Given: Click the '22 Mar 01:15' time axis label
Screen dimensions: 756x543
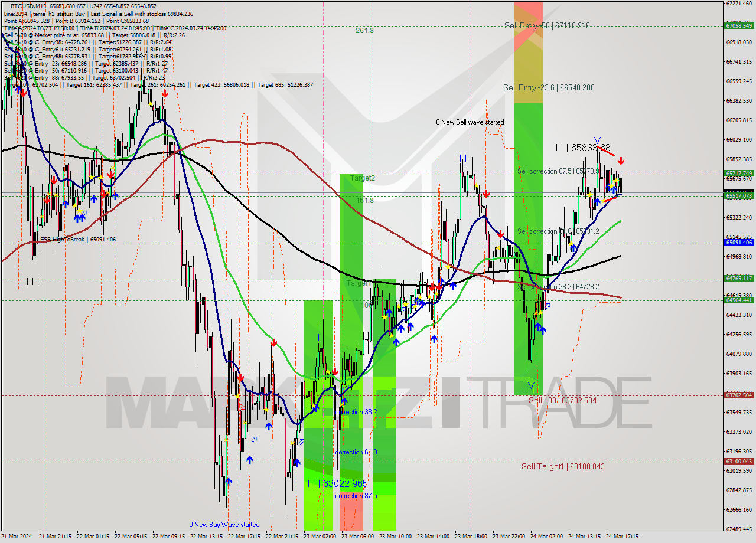Looking at the screenshot, I should [x=93, y=537].
